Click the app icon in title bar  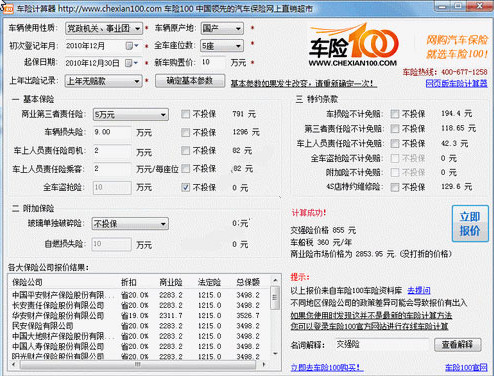[x=7, y=8]
